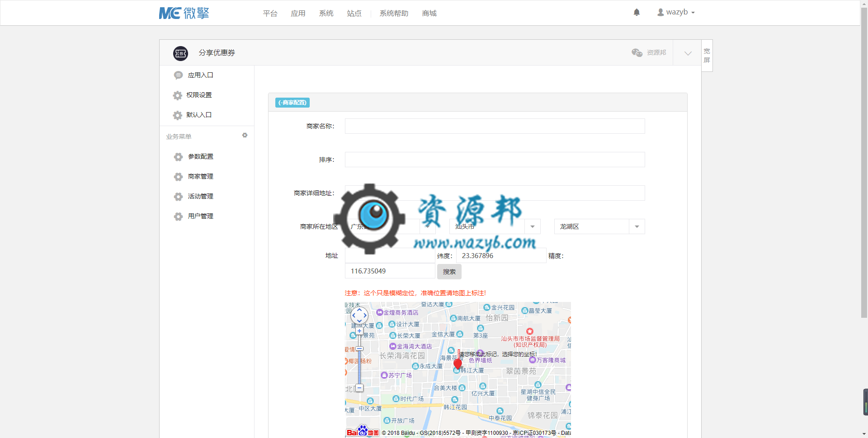This screenshot has width=868, height=438.
Task: Click the 活动管理 gear icon
Action: click(179, 197)
